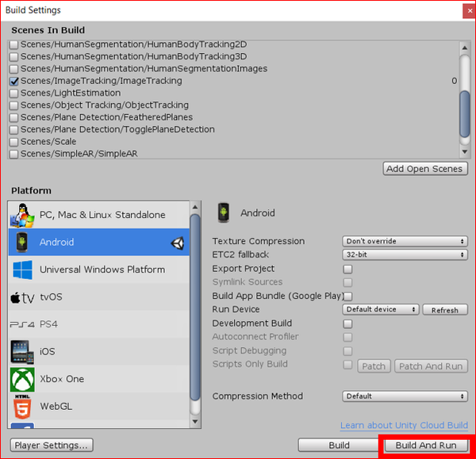Image resolution: width=476 pixels, height=459 pixels.
Task: Open the Texture Compression dropdown
Action: point(405,242)
